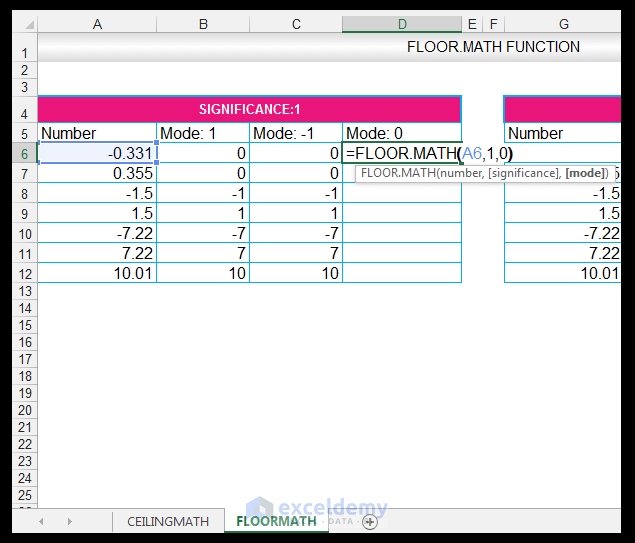Image resolution: width=635 pixels, height=543 pixels.
Task: Click the SIGNIFICANCE:1 merged header cell
Action: coord(249,109)
